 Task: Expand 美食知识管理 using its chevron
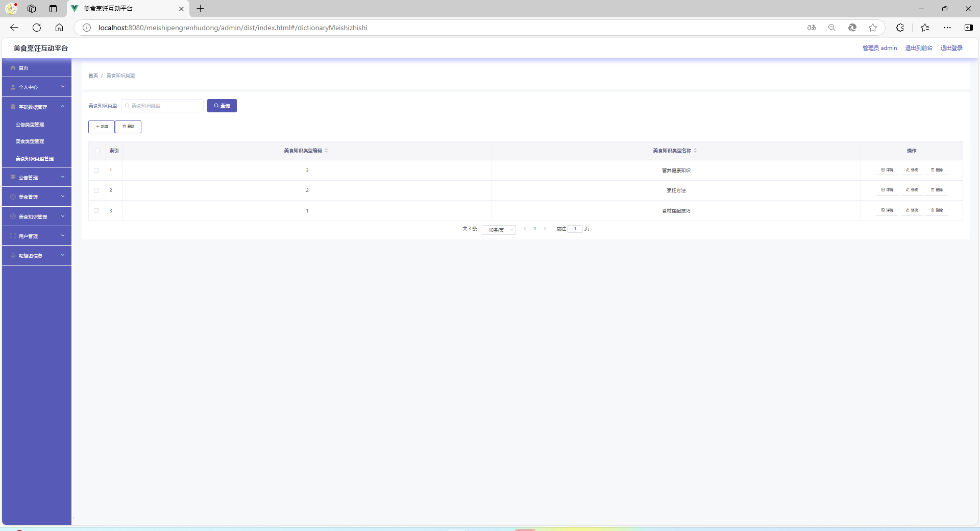(x=63, y=216)
